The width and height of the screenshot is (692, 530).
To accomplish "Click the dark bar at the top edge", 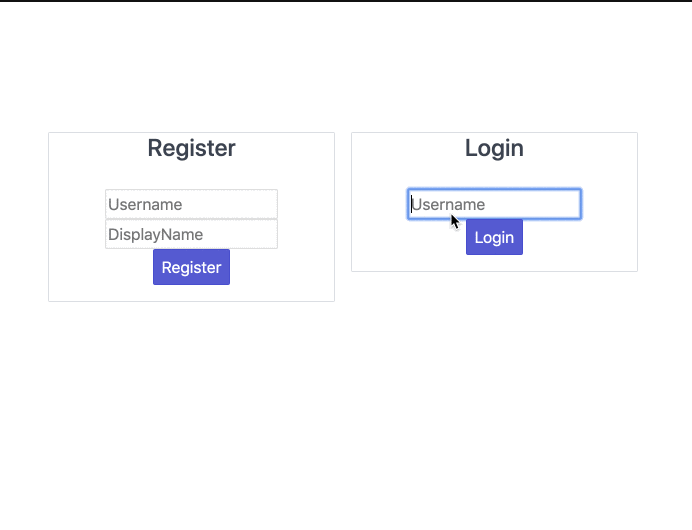I will point(346,1).
